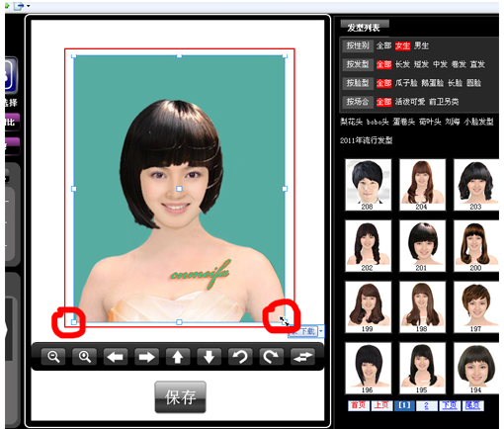The image size is (504, 429).
Task: Click the bobo头 tag link
Action: pos(378,122)
